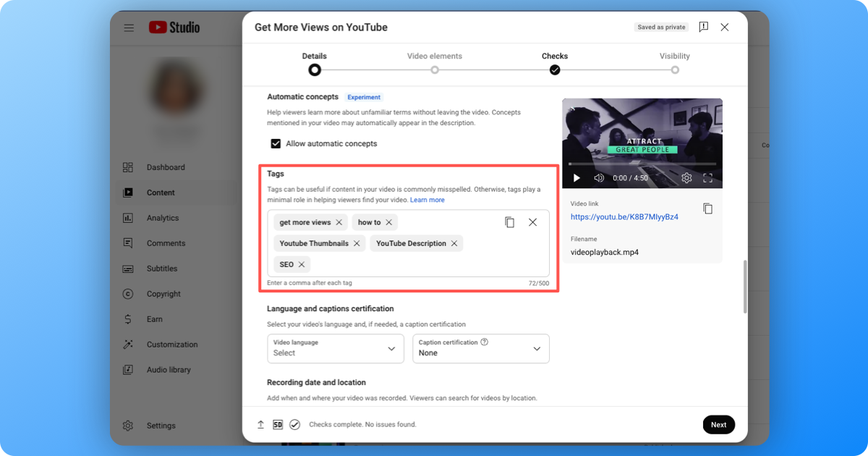Open the Analytics sidebar icon

[x=128, y=218]
